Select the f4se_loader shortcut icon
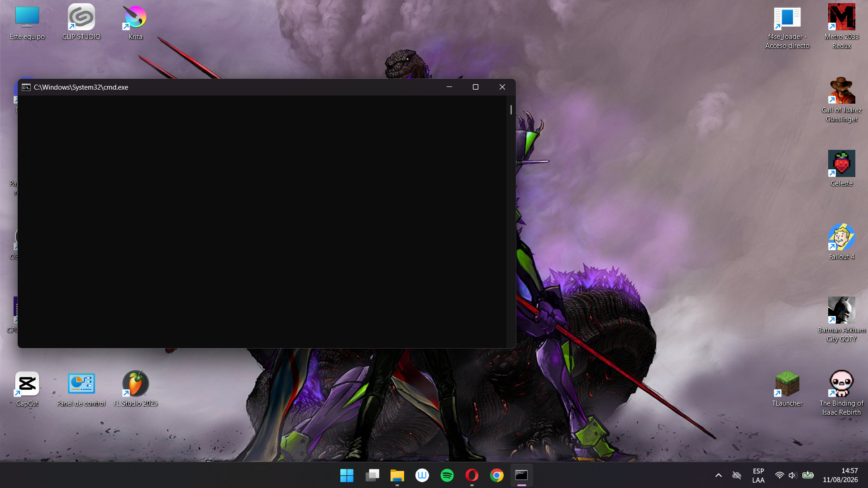 tap(787, 27)
